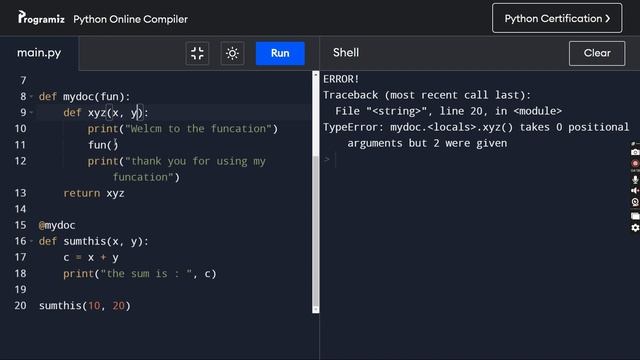640x360 pixels.
Task: Take a screenshot with the recorder camera icon
Action: (x=635, y=152)
